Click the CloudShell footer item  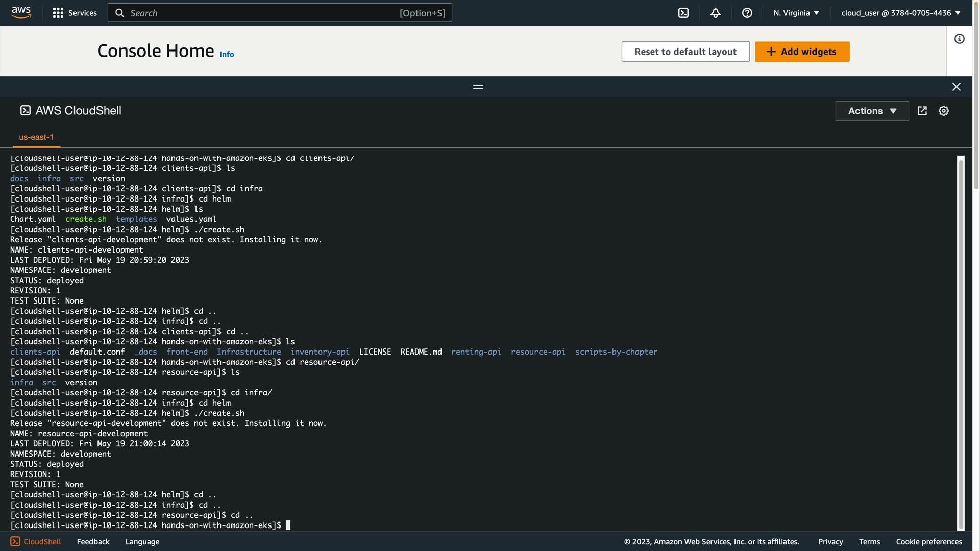[x=36, y=541]
